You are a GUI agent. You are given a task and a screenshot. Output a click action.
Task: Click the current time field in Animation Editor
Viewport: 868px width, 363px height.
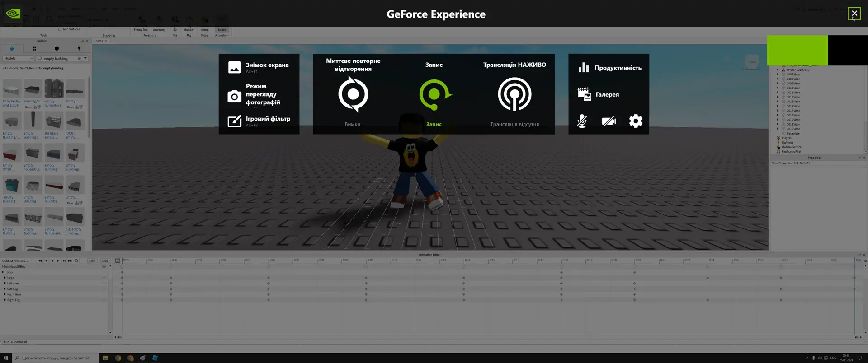coord(92,261)
